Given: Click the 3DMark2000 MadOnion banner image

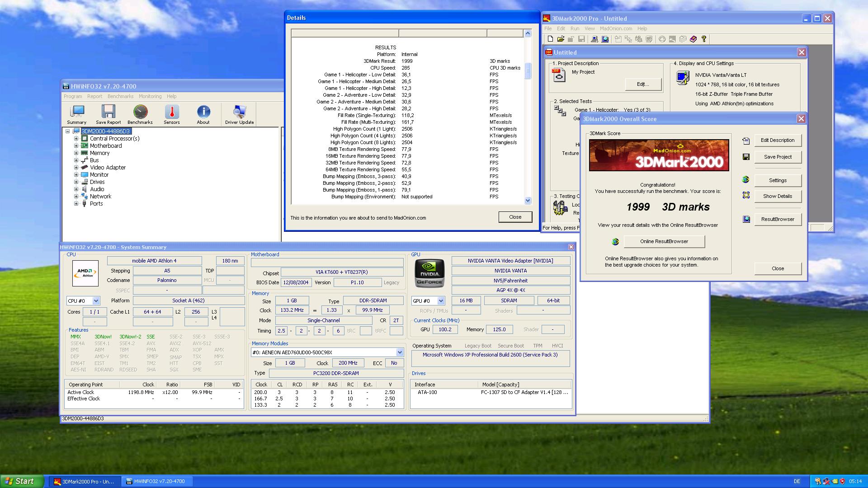Looking at the screenshot, I should [659, 155].
